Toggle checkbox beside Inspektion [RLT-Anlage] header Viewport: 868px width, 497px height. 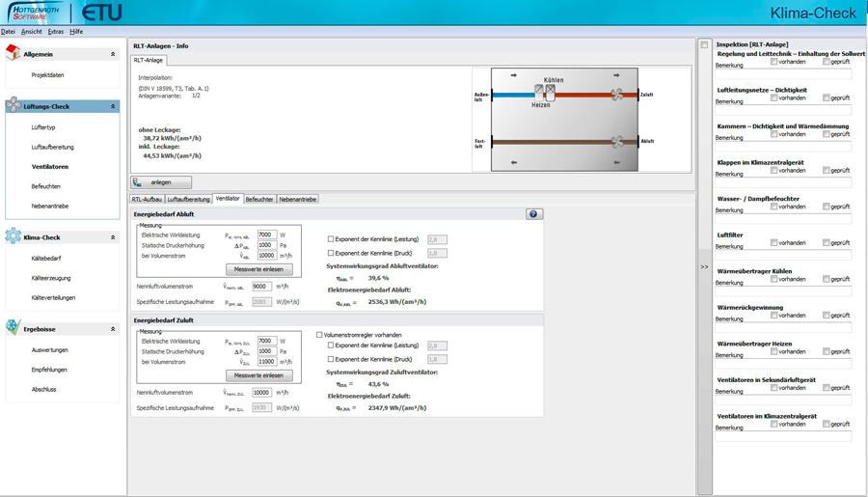[x=704, y=45]
